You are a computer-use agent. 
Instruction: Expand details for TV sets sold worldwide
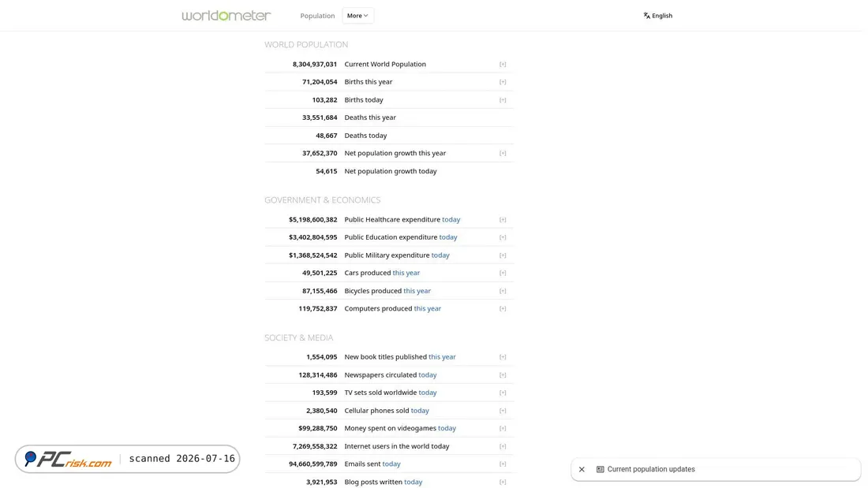pyautogui.click(x=503, y=393)
